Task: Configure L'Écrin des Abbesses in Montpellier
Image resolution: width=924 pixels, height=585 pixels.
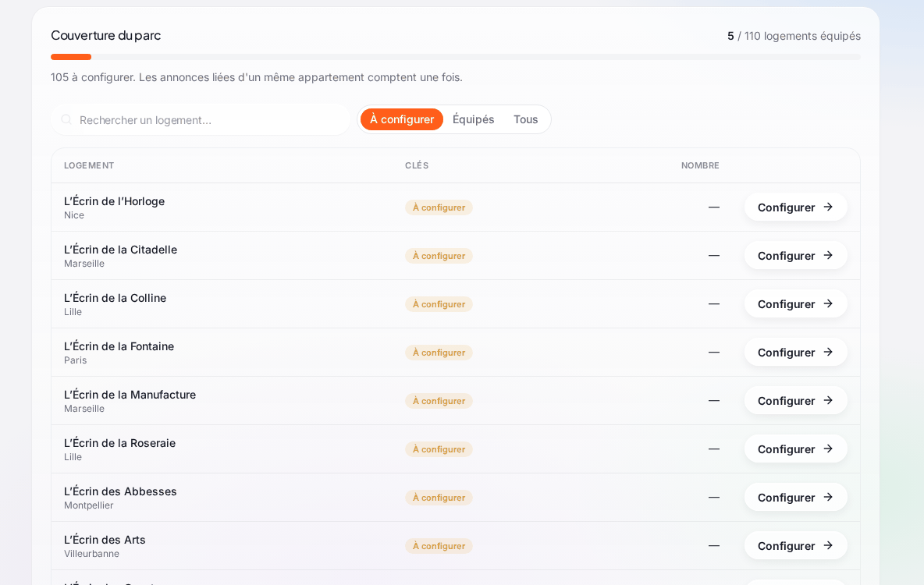Action: [795, 497]
